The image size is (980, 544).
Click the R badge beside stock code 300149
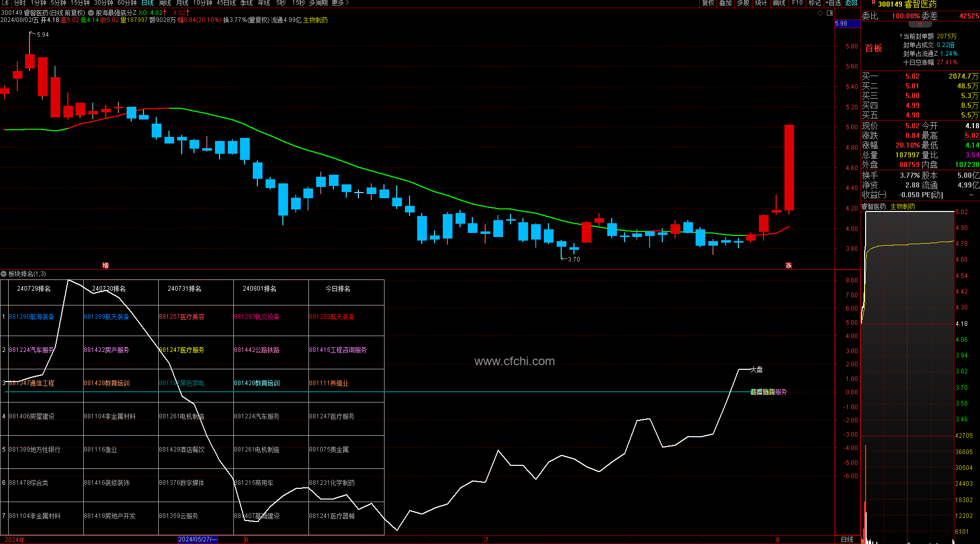click(x=873, y=3)
